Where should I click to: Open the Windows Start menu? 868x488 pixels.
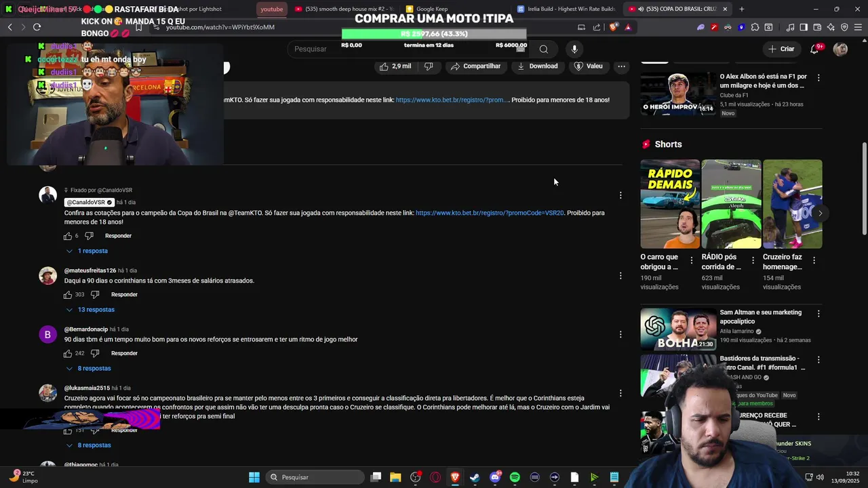(x=254, y=477)
